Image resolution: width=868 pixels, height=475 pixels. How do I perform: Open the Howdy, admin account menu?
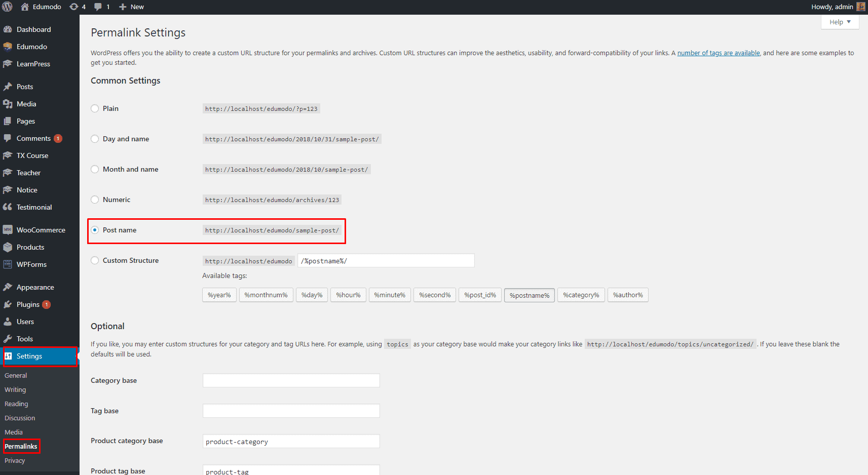[832, 7]
